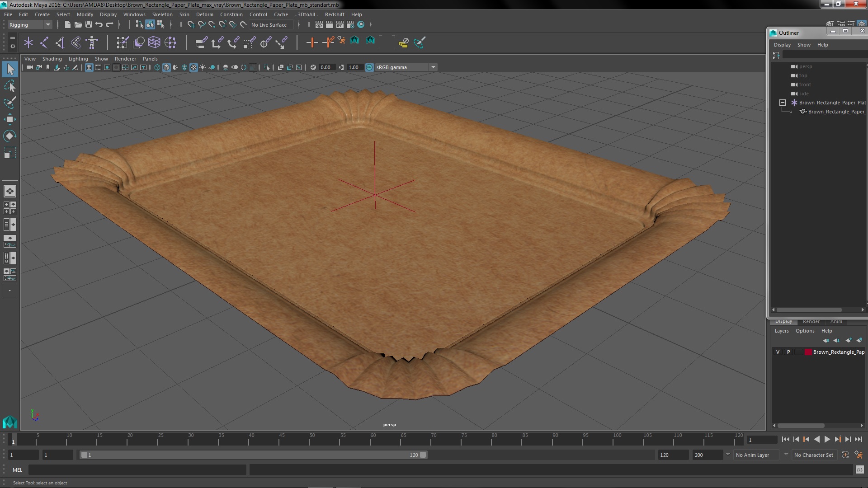Choose the Move tool in toolbox
The height and width of the screenshot is (488, 868).
pyautogui.click(x=10, y=119)
